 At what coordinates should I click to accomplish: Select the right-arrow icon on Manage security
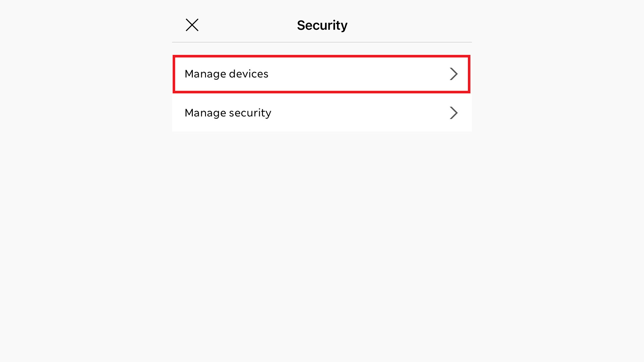tap(454, 113)
